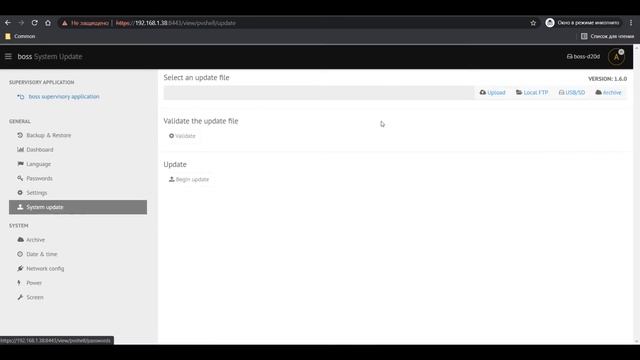Reload the browser page
Screen dimensions: 640x360
tap(34, 23)
